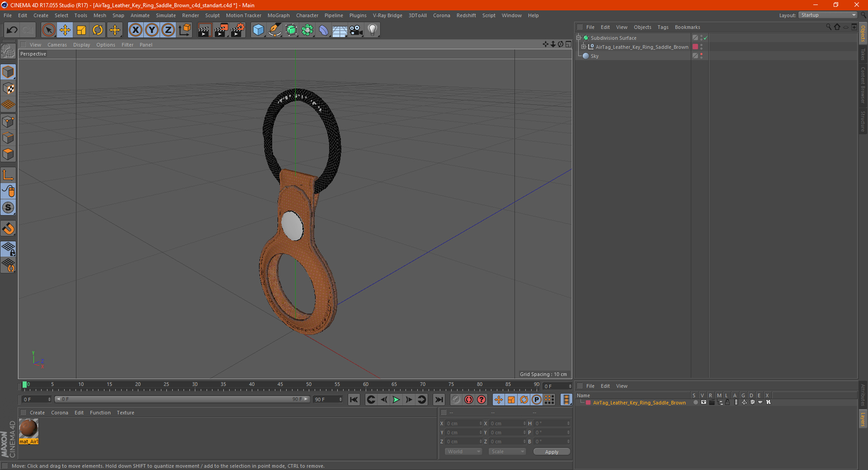Click the Undo arrow icon
Viewport: 868px width, 470px height.
pos(12,30)
